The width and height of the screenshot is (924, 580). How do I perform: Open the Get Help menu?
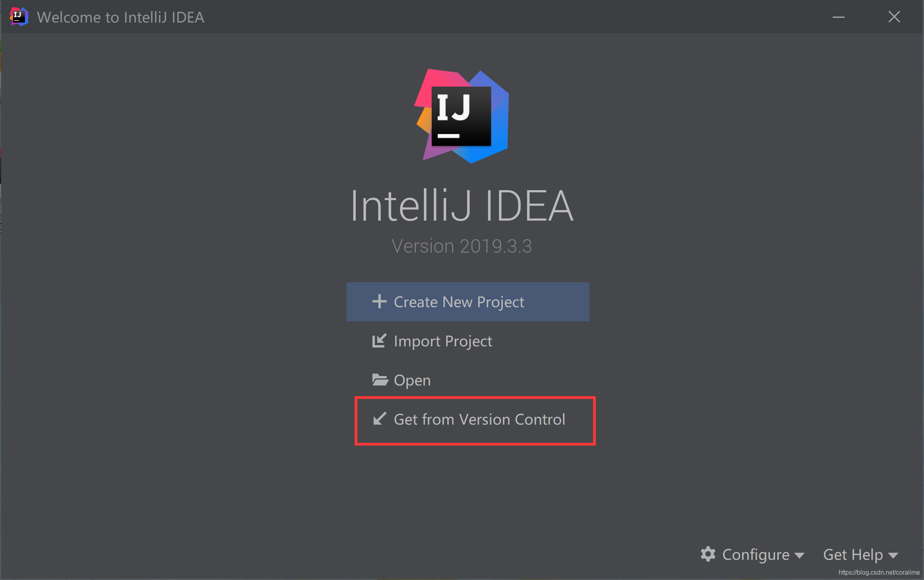[x=853, y=554]
